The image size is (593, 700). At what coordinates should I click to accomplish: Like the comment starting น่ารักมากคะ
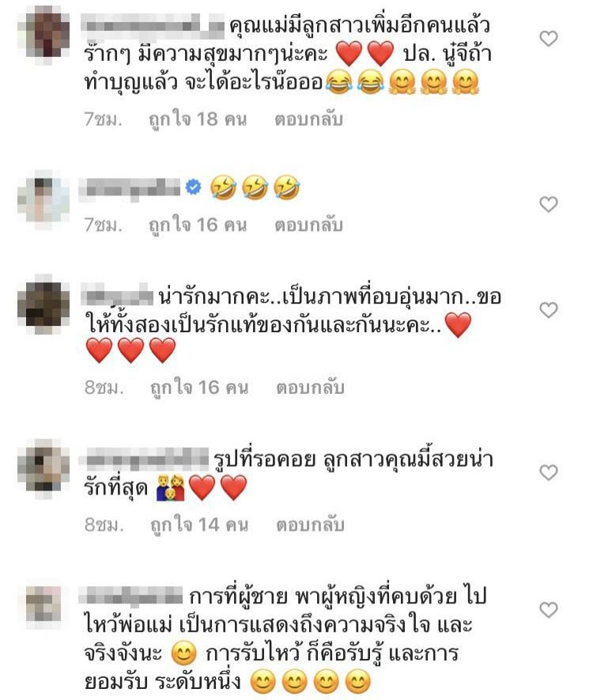549,310
